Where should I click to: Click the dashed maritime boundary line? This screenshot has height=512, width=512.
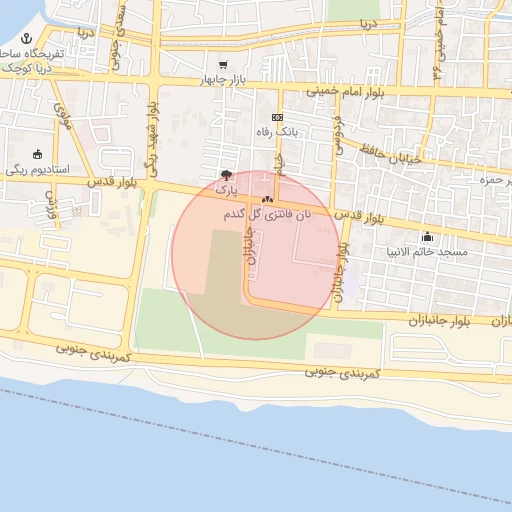[x=256, y=447]
